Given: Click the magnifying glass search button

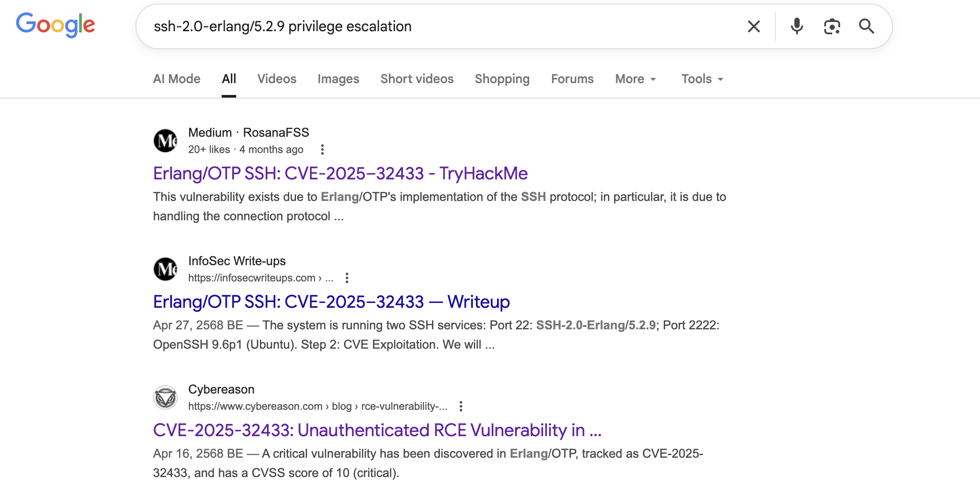Looking at the screenshot, I should point(866,26).
